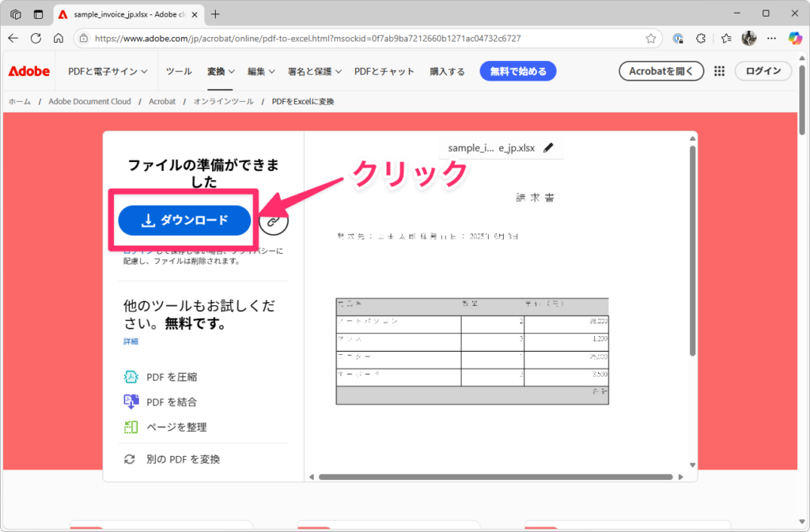Image resolution: width=810 pixels, height=532 pixels.
Task: Go to ホーム breadcrumb link
Action: pyautogui.click(x=20, y=102)
